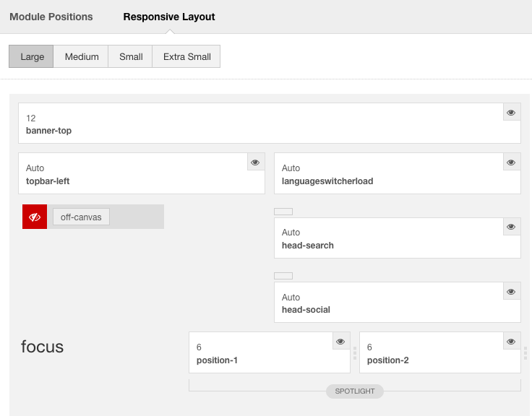Toggle languageswitcherload eye icon
The image size is (532, 416).
[512, 162]
